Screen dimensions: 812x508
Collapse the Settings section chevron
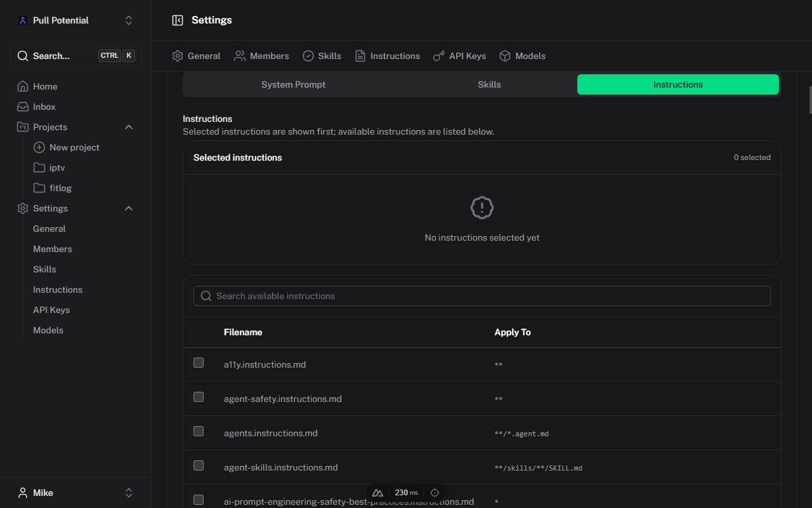(129, 208)
